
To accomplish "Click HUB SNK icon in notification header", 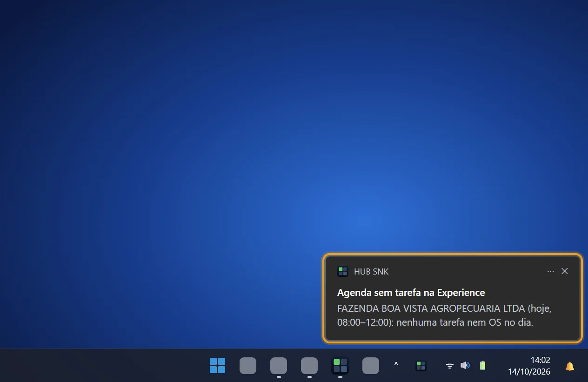I will [x=343, y=271].
